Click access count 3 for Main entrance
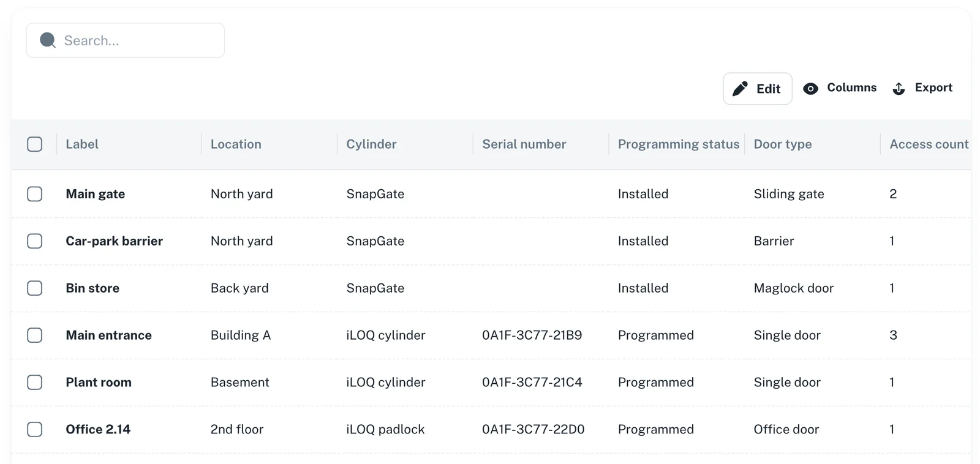This screenshot has width=980, height=464. tap(893, 335)
